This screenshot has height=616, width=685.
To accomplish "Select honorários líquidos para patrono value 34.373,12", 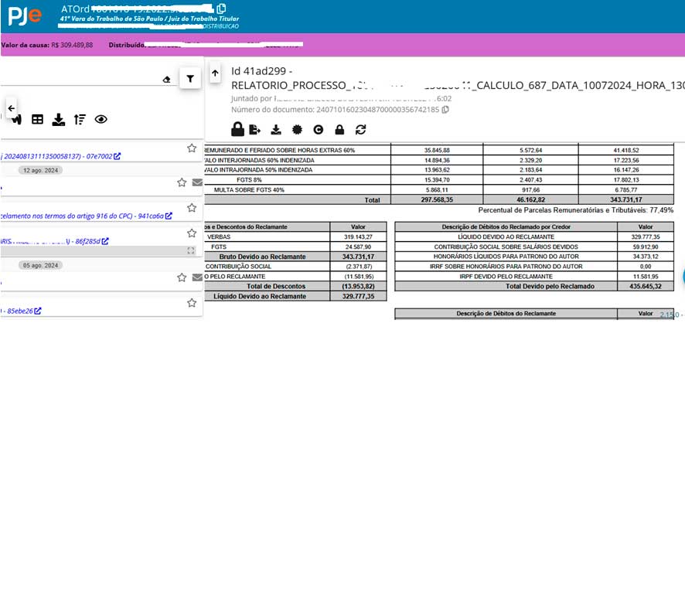I will click(x=646, y=257).
